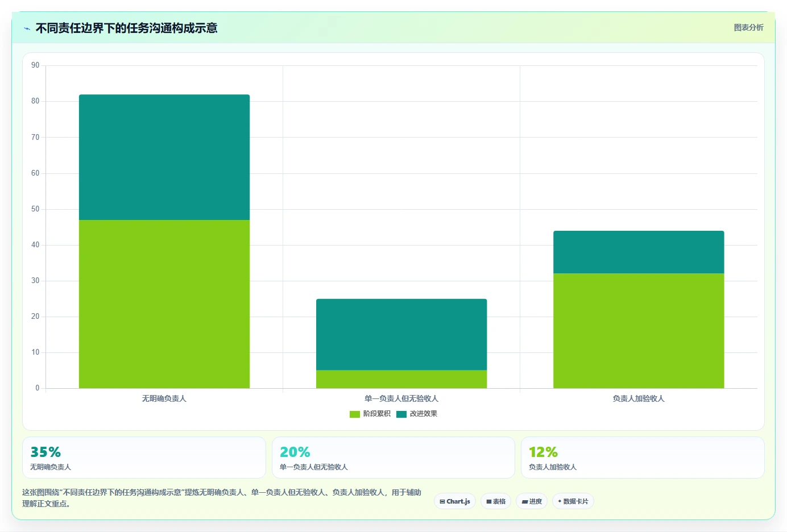Open the 35% 无明确负责人 stat card
Image resolution: width=787 pixels, height=532 pixels.
pos(144,458)
